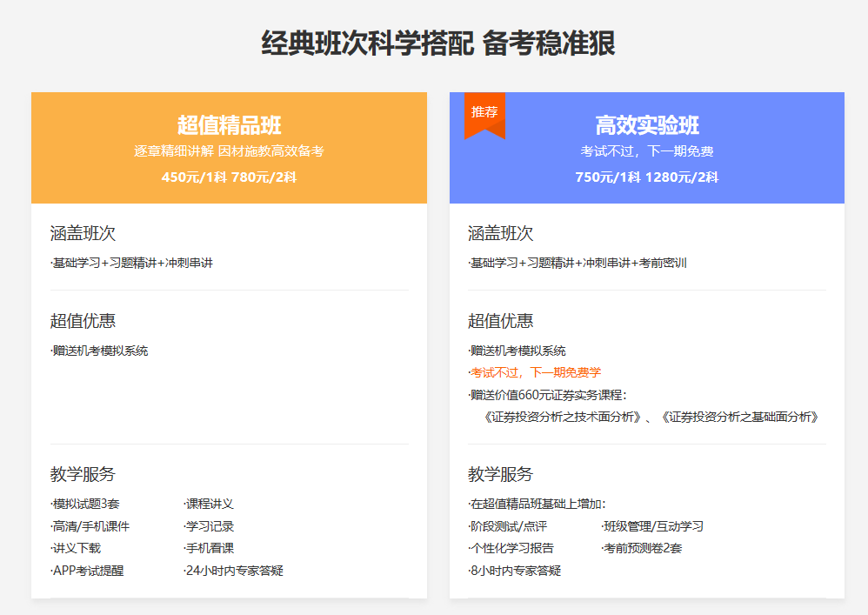This screenshot has height=615, width=868.
Task: Click the 450元/1科 780元/2科 price text
Action: (229, 177)
